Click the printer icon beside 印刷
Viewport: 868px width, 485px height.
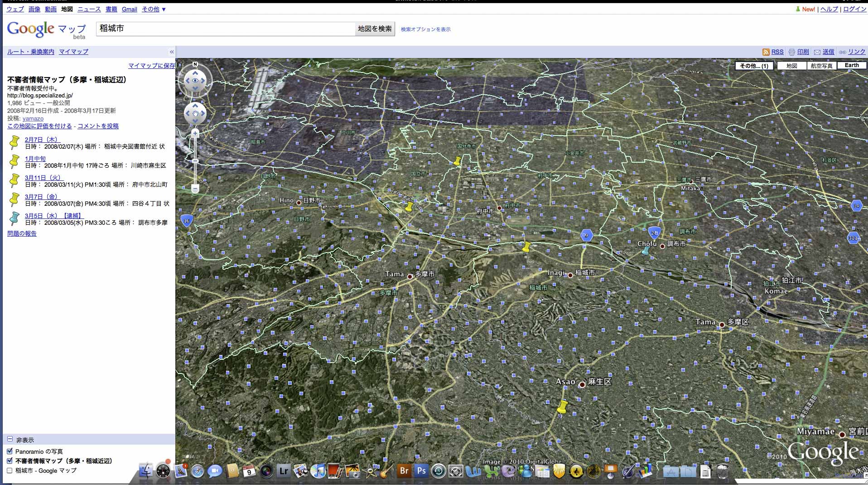coord(791,52)
